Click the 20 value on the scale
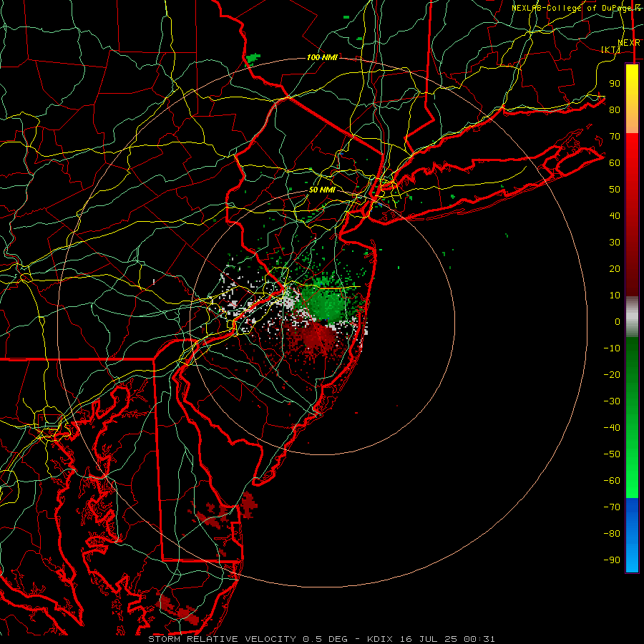 (615, 268)
